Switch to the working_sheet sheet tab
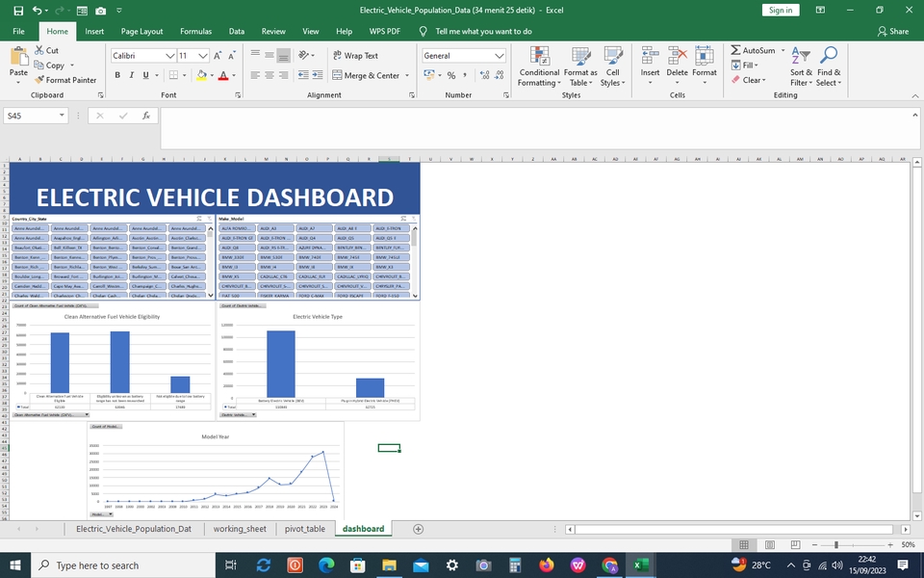The image size is (924, 578). tap(240, 529)
